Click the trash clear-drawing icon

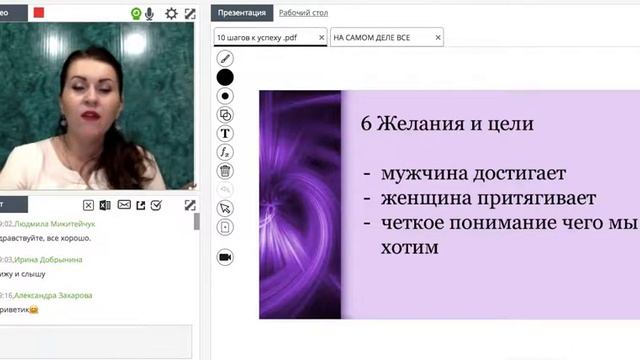click(x=225, y=171)
